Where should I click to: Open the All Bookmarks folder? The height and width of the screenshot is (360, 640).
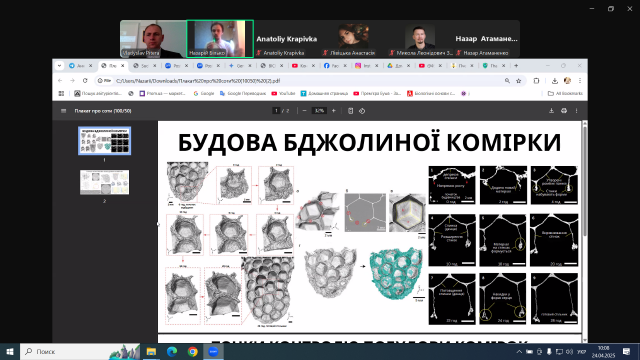(x=565, y=93)
